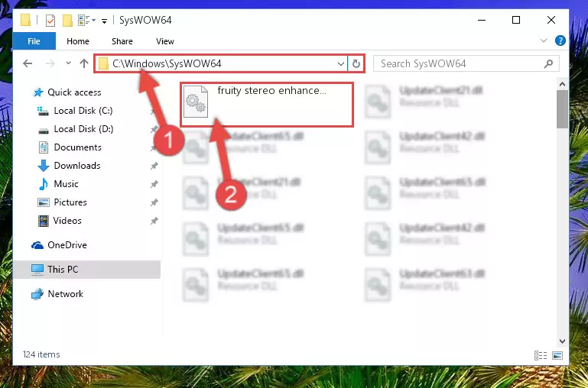588x388 pixels.
Task: Click the scroll down arrow of file list
Action: 562,341
